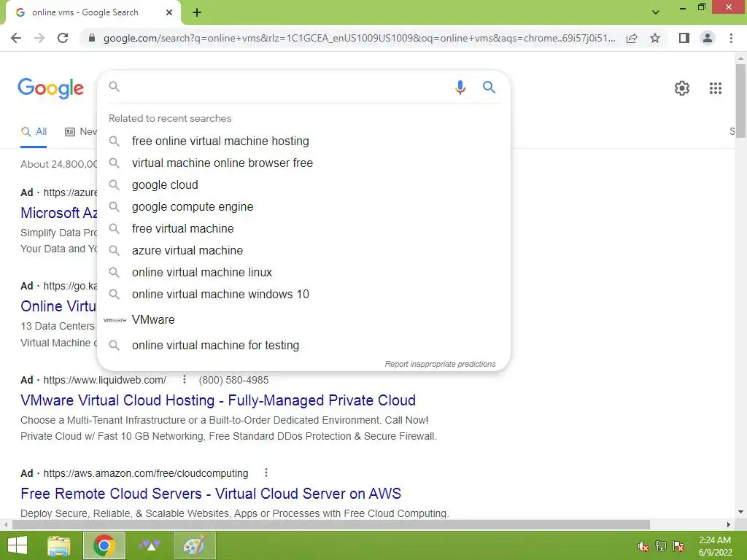Open the Chrome side panel
747x560 pixels.
[x=684, y=38]
